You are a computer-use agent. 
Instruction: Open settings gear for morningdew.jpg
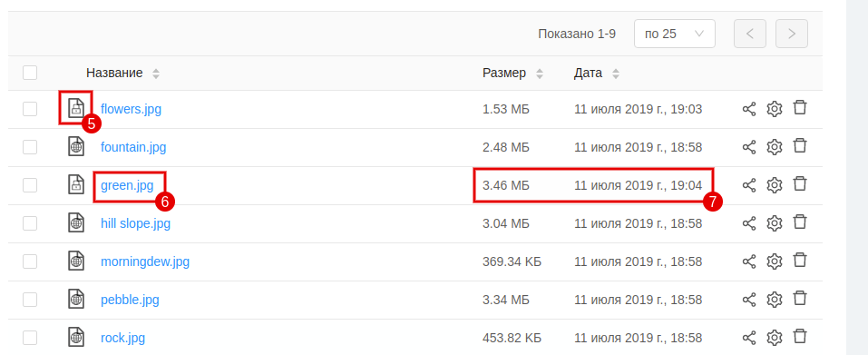coord(774,261)
